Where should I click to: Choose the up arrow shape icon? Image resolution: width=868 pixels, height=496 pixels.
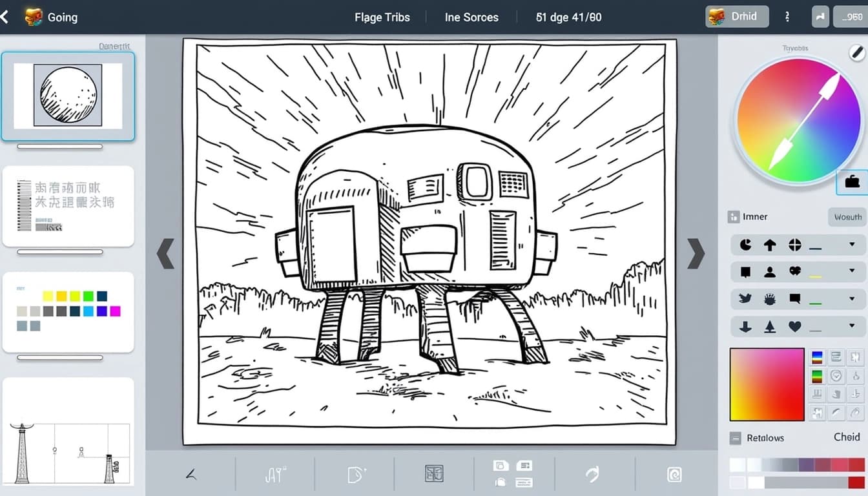[770, 245]
